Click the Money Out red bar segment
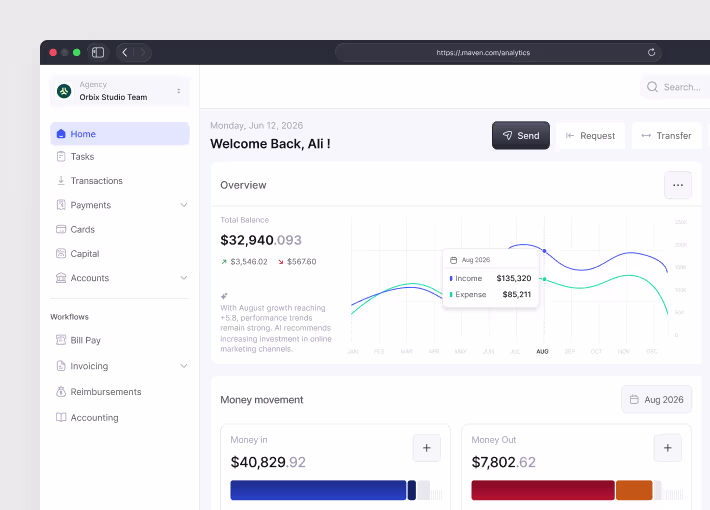 coord(543,490)
